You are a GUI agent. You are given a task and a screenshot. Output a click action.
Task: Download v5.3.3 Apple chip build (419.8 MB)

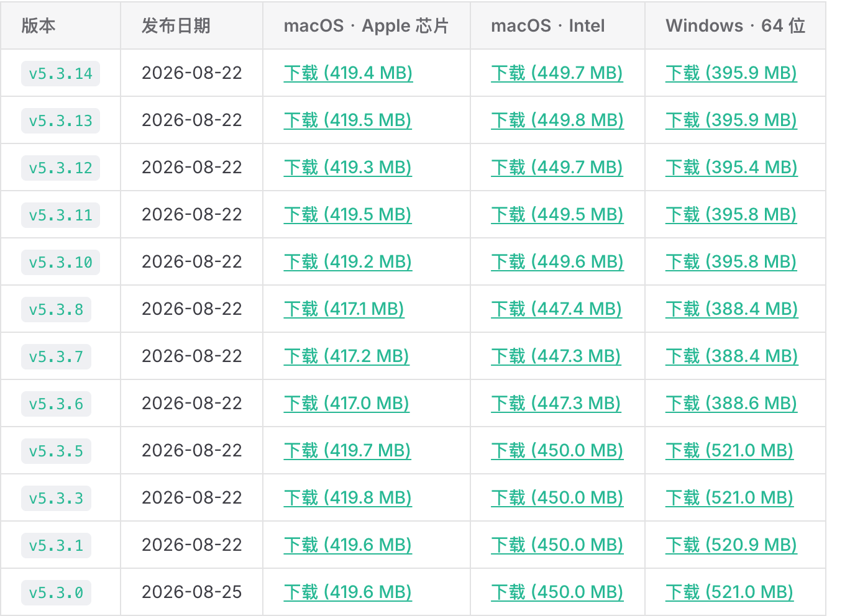[348, 498]
